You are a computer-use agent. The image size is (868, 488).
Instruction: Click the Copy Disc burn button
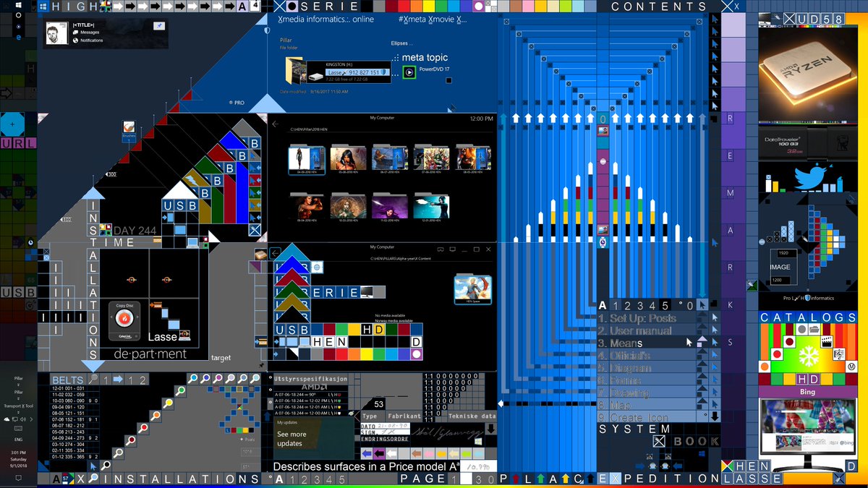(124, 318)
